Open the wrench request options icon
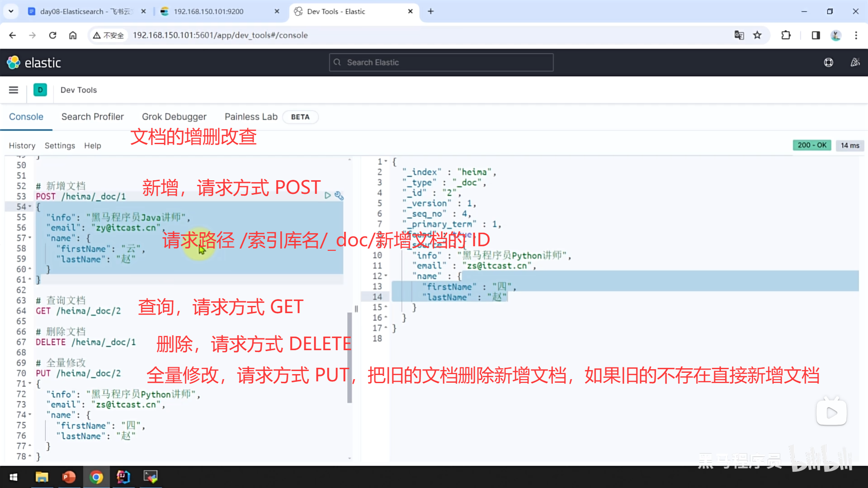The image size is (868, 488). [x=339, y=196]
